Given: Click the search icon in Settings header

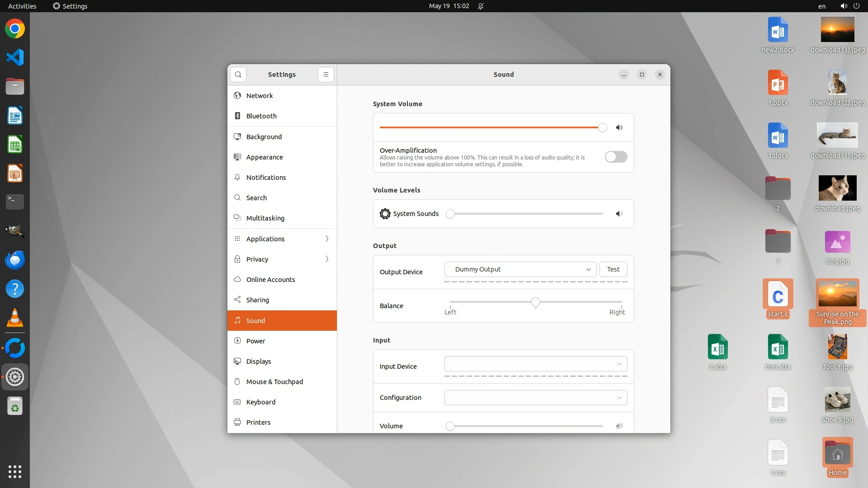Looking at the screenshot, I should click(x=238, y=75).
